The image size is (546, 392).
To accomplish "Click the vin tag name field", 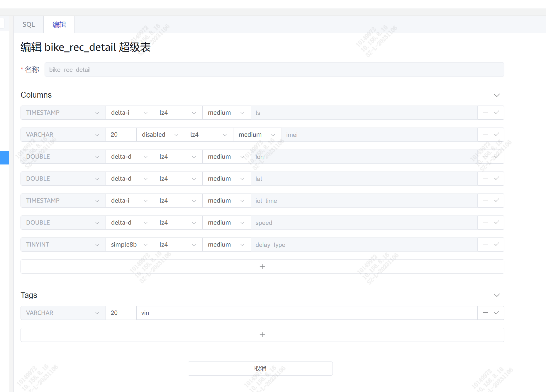I will pyautogui.click(x=306, y=313).
